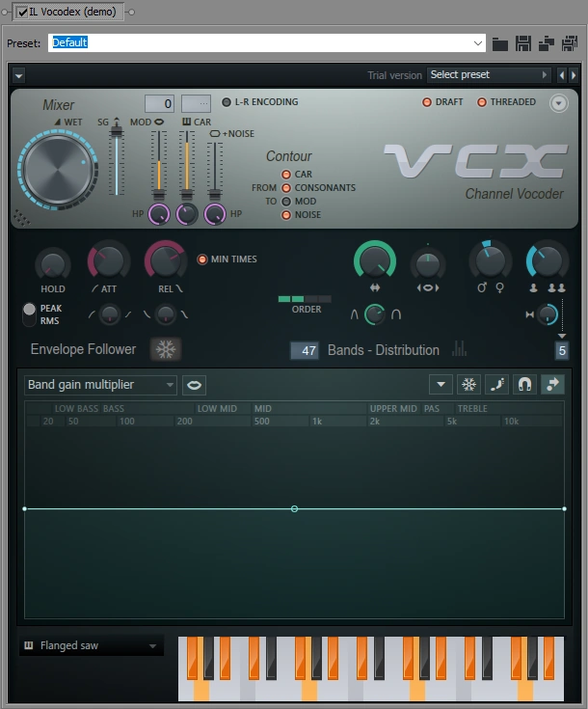Click the next preset right arrow
Viewport: 588px width, 709px height.
(x=574, y=75)
